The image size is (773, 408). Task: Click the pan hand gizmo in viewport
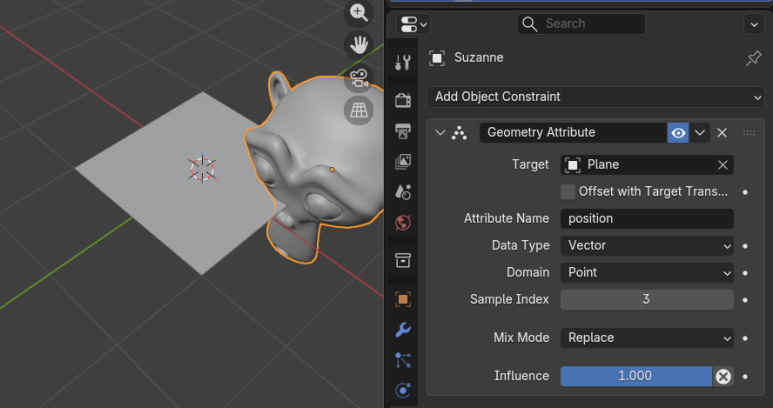point(358,45)
